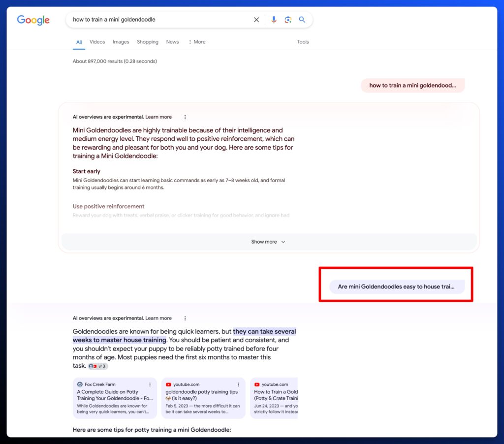Click inside the search input field
Screen dimensions: 504x444
coord(157,20)
